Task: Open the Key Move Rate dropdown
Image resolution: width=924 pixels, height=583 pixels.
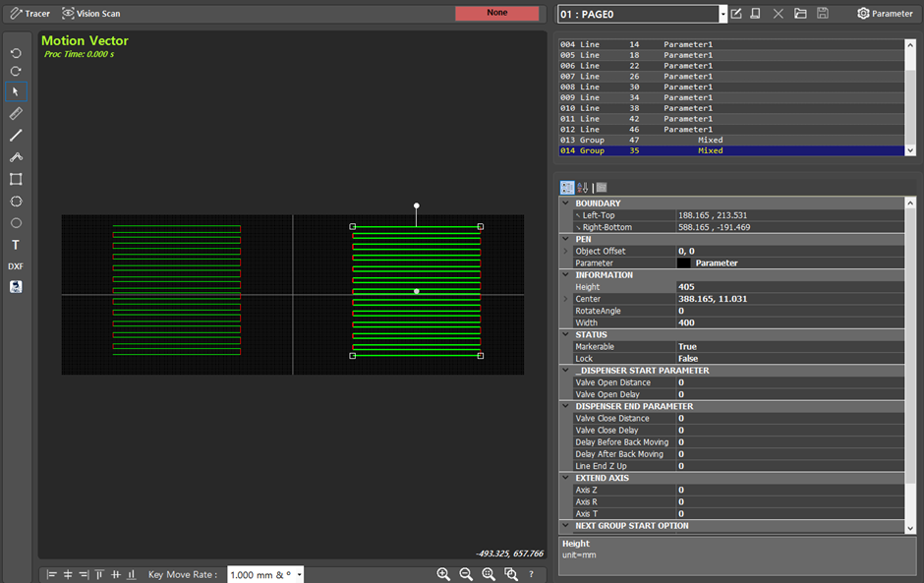Action: coord(299,574)
